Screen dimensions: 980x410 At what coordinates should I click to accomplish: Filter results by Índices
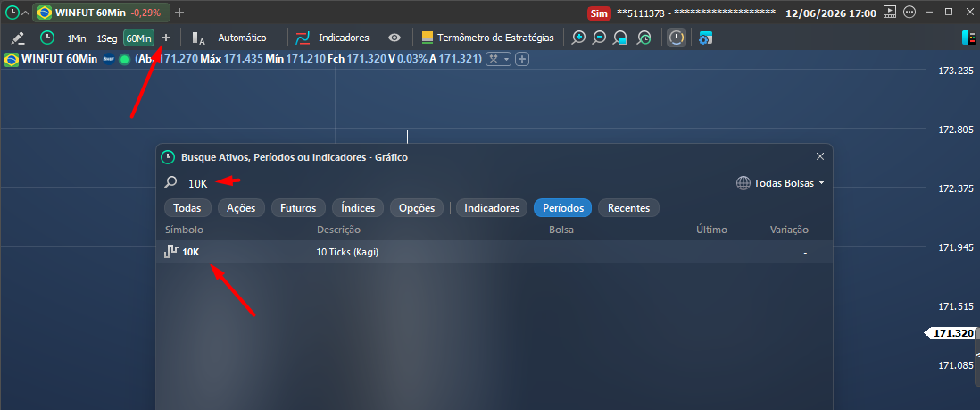pyautogui.click(x=358, y=208)
